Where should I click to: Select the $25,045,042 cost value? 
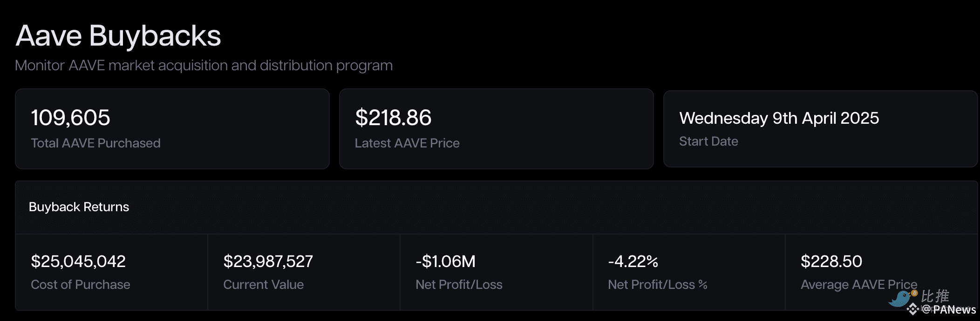click(x=78, y=261)
